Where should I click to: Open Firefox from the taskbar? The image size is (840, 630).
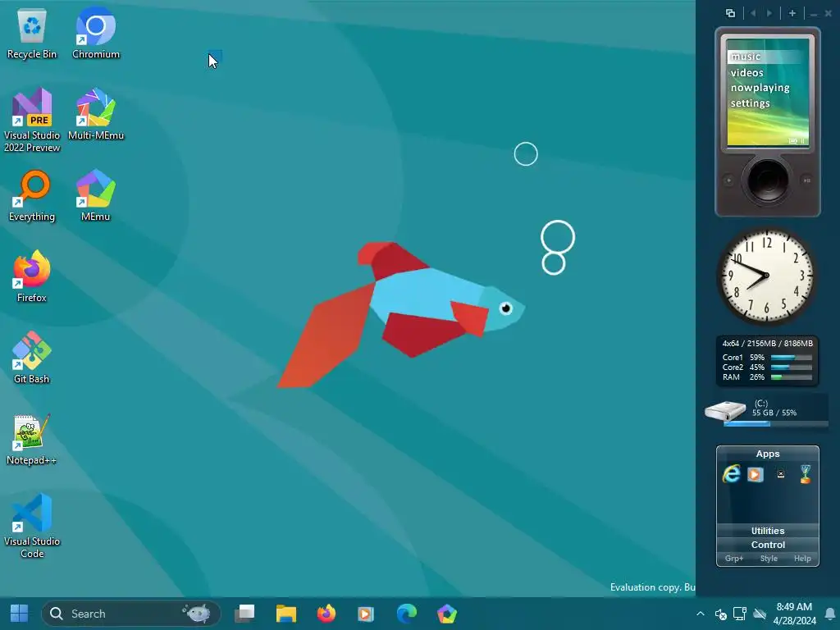tap(326, 614)
